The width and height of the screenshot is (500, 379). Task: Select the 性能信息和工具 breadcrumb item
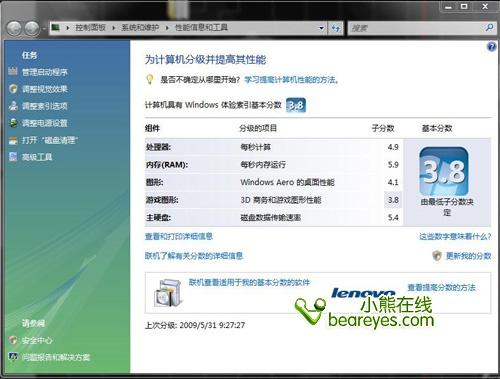click(x=201, y=28)
